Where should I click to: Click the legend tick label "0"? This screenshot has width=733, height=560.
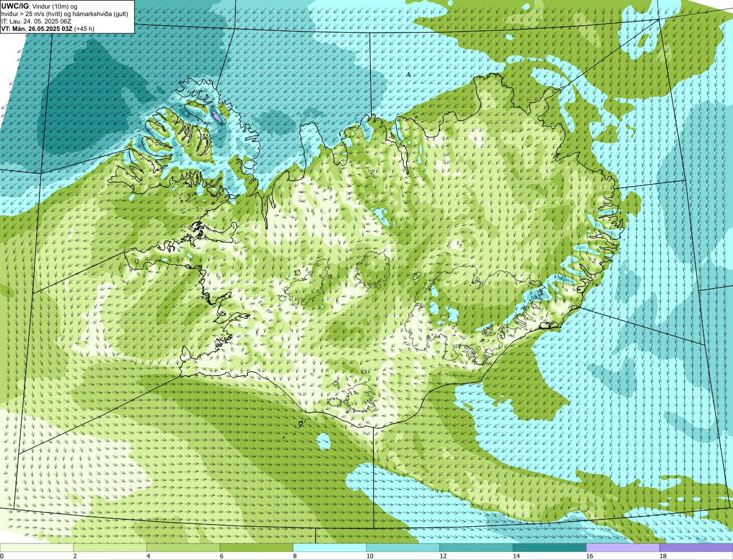[2, 556]
